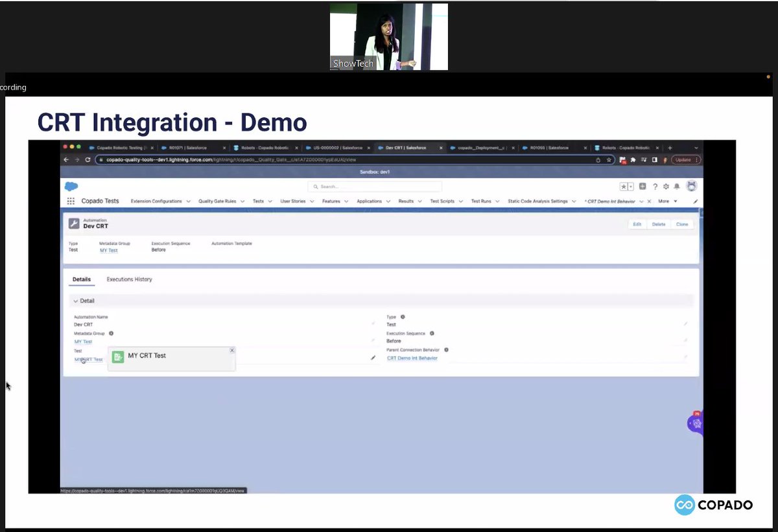Open Static Code Analysis Settings nav item

537,202
